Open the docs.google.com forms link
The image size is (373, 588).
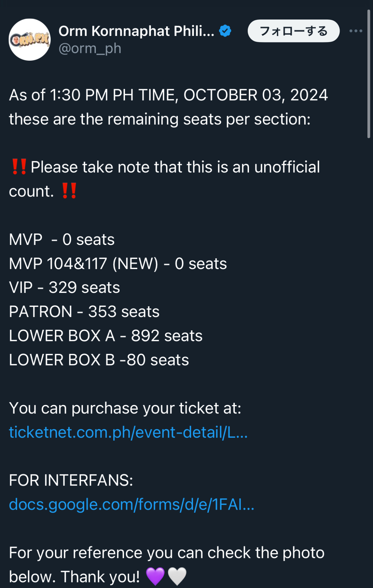[x=131, y=504]
